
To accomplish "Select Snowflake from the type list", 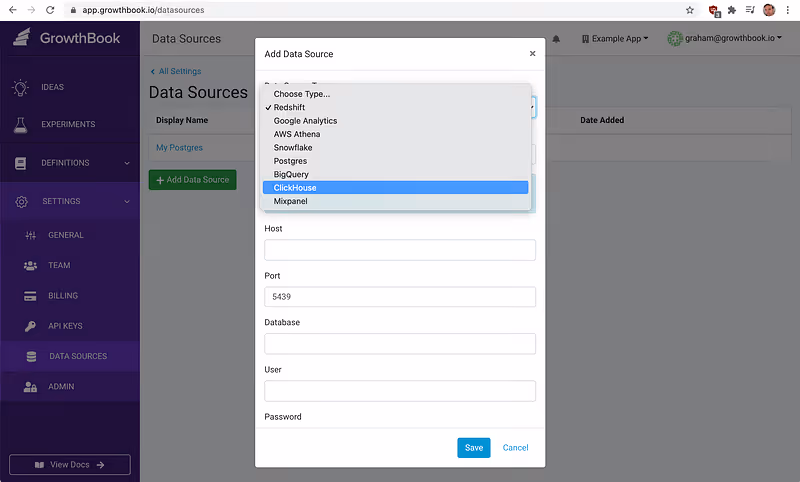I will [x=395, y=147].
